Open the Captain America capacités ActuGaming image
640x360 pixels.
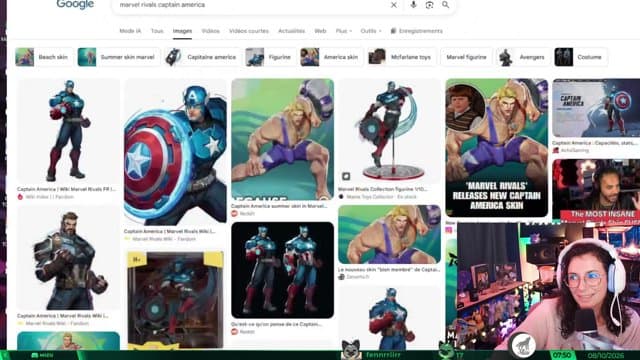596,108
